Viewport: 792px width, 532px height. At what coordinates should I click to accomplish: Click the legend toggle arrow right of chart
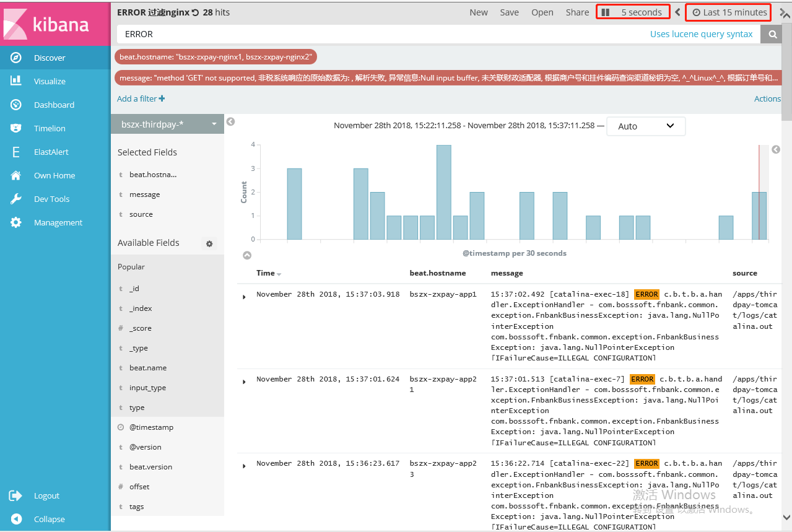click(x=776, y=149)
